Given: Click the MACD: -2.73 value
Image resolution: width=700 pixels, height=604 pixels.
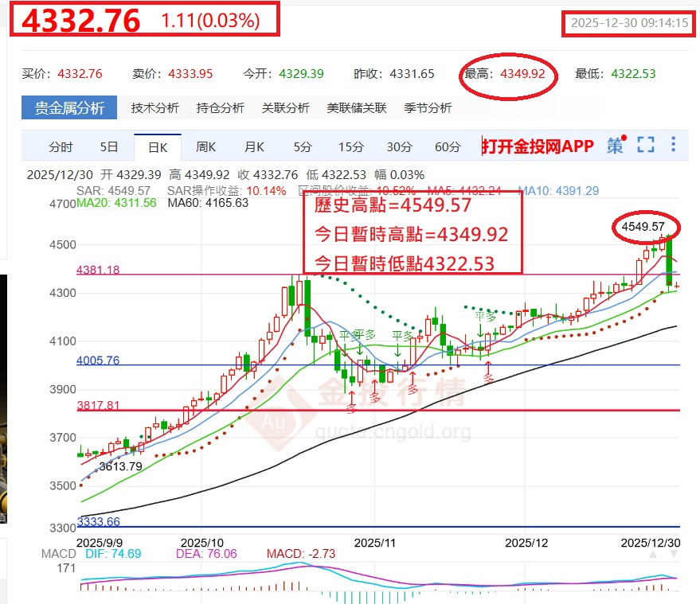Looking at the screenshot, I should pos(301,554).
